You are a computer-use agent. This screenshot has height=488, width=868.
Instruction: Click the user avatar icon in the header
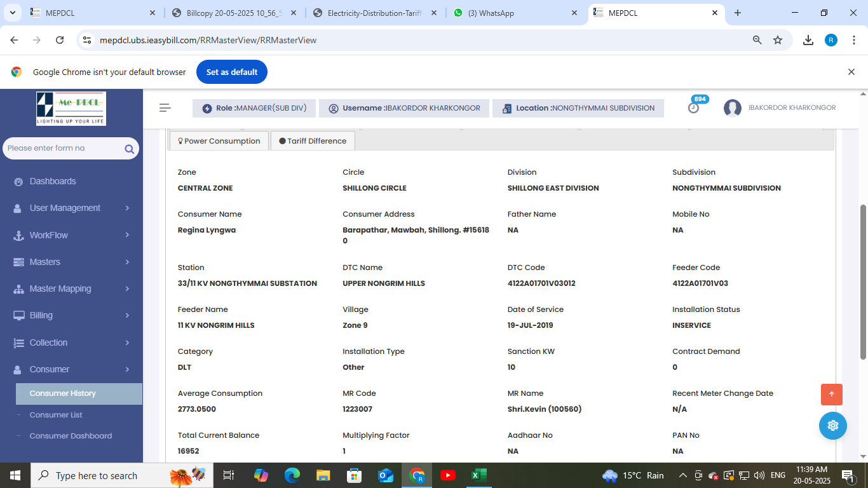pos(733,108)
